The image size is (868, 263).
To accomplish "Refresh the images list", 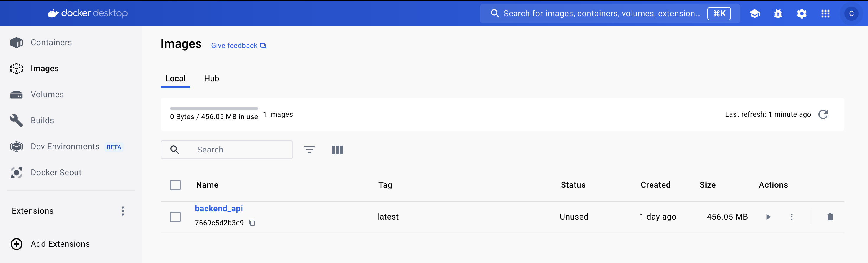I will click(823, 114).
